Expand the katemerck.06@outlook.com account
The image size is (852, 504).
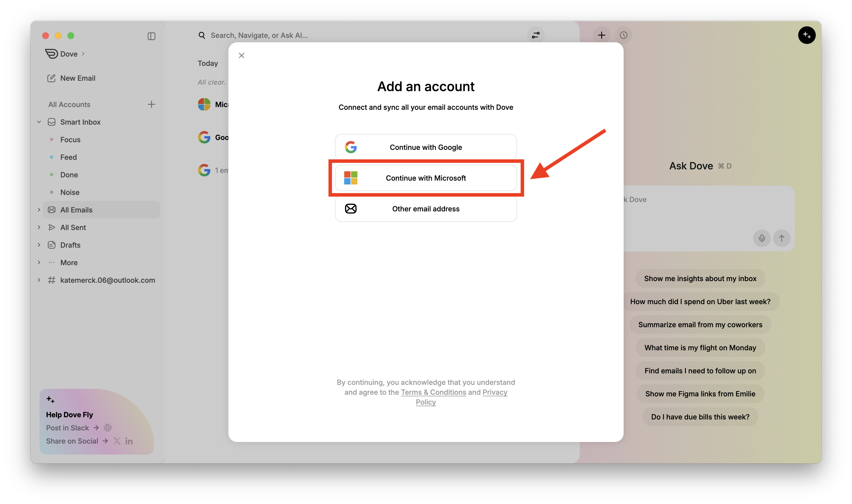pos(39,280)
